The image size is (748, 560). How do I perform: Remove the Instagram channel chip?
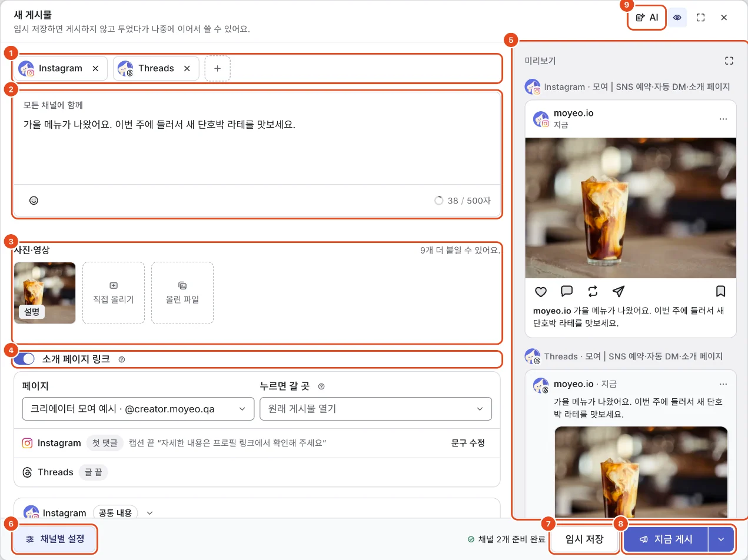coord(95,68)
